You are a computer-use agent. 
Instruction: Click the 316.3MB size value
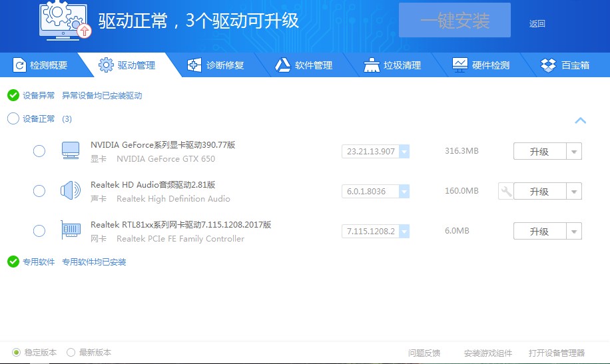coord(461,151)
